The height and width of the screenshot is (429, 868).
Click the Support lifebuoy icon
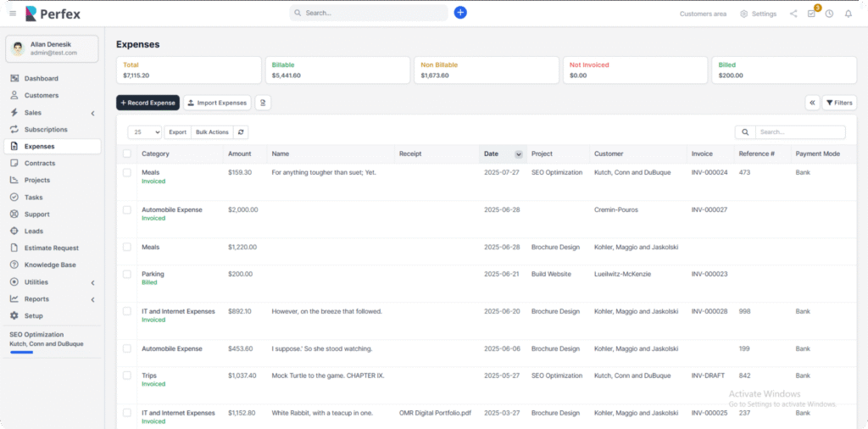[x=14, y=214]
